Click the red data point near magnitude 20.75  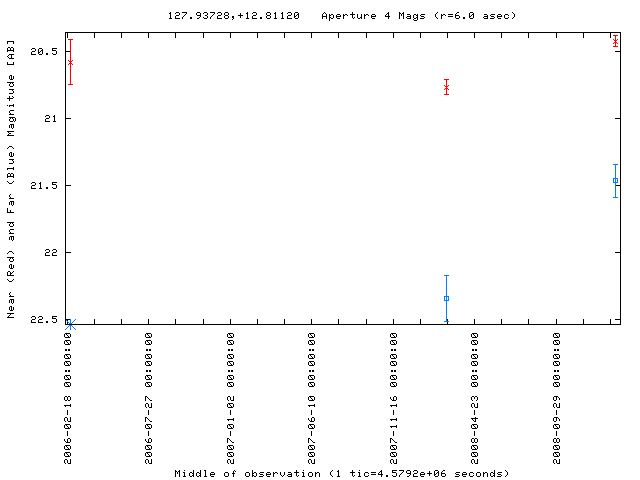(447, 87)
